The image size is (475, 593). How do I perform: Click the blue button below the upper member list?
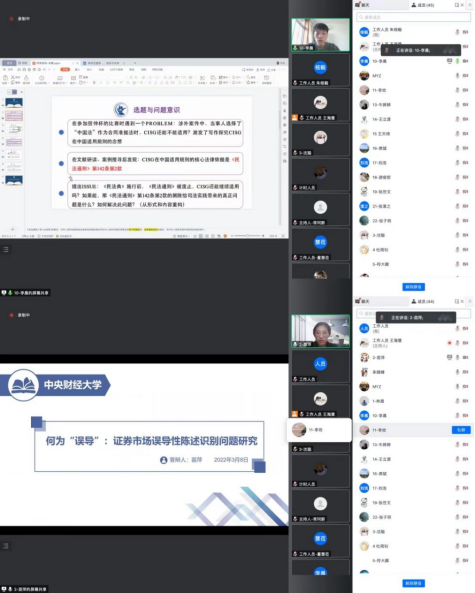pyautogui.click(x=413, y=287)
